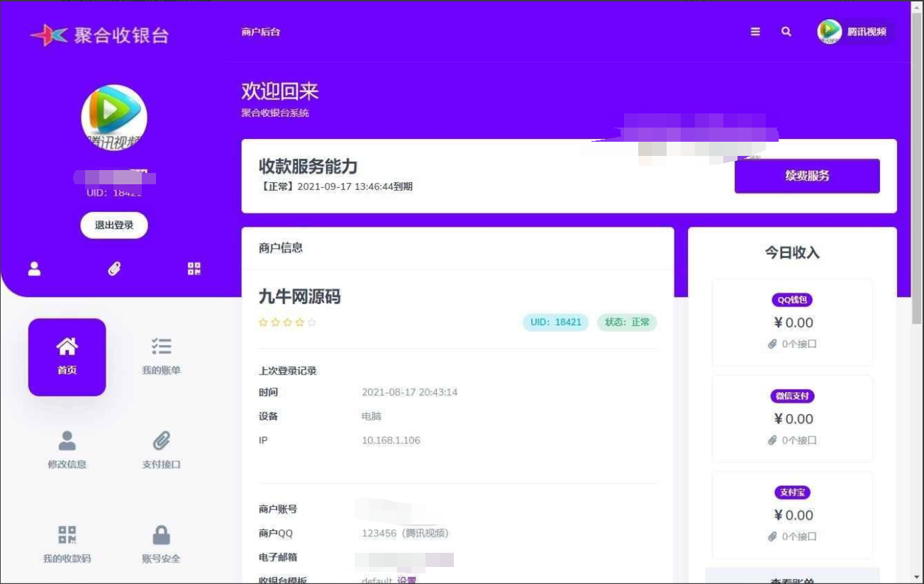Click the 修改信息 person icon
Viewport: 924px width, 584px height.
click(67, 441)
